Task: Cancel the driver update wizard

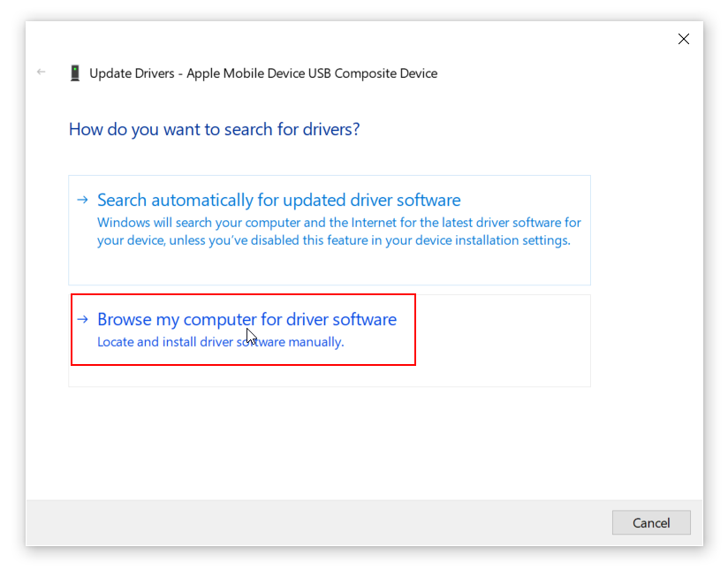Action: (x=651, y=522)
